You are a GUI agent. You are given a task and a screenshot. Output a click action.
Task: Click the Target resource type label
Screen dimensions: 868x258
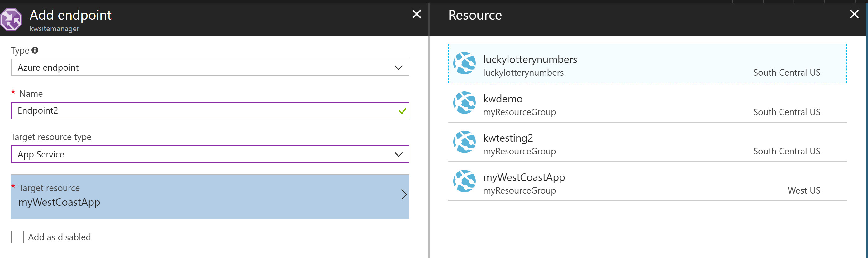(51, 137)
